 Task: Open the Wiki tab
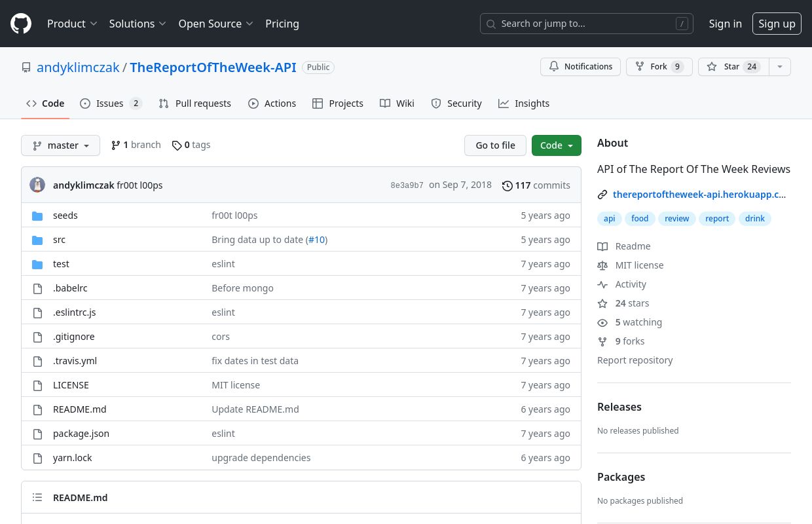tap(397, 103)
